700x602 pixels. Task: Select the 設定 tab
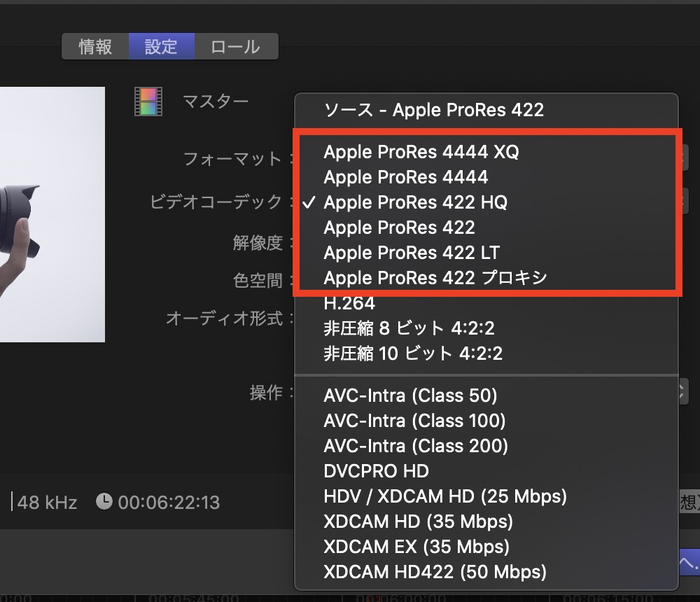[161, 46]
